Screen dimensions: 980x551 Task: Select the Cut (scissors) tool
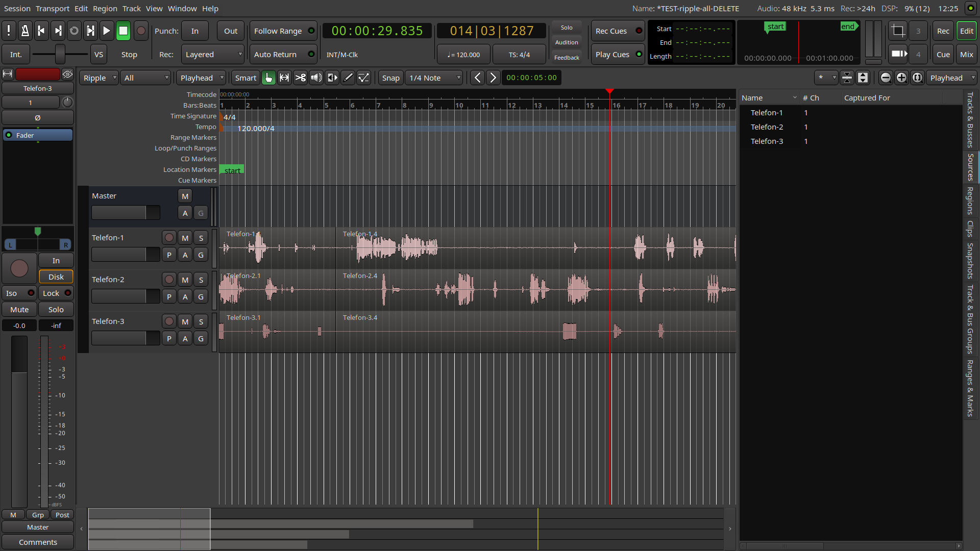click(x=301, y=78)
